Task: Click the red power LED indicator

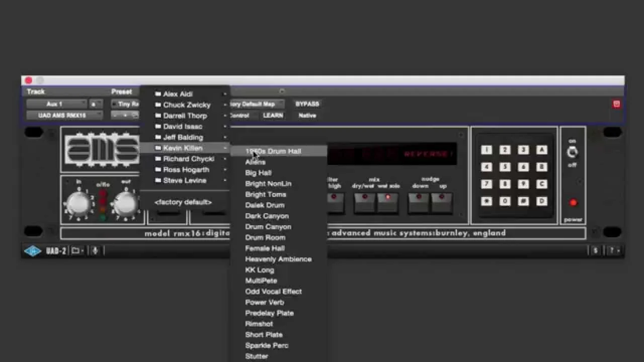Action: click(x=573, y=203)
